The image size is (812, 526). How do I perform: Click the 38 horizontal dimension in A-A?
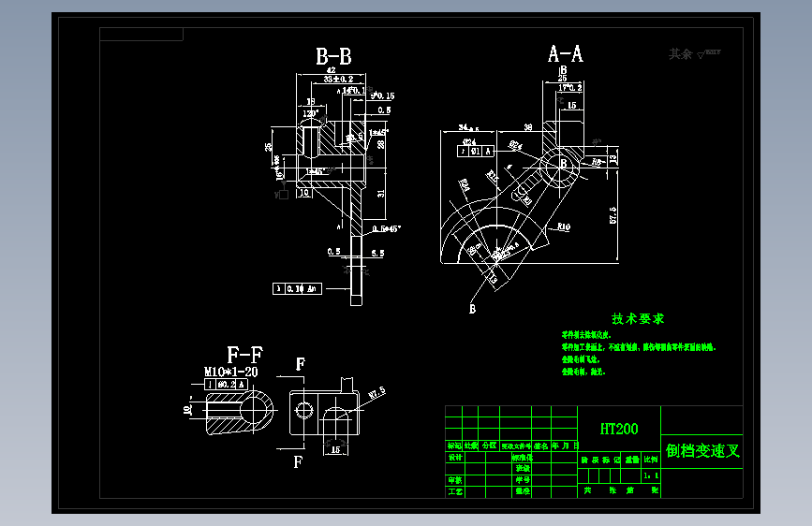tap(527, 127)
